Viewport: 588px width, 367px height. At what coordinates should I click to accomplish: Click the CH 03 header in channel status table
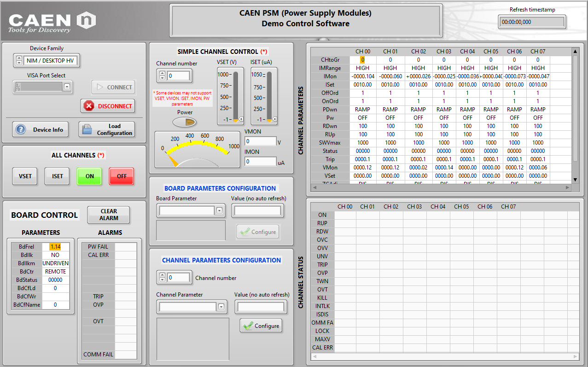pyautogui.click(x=414, y=207)
